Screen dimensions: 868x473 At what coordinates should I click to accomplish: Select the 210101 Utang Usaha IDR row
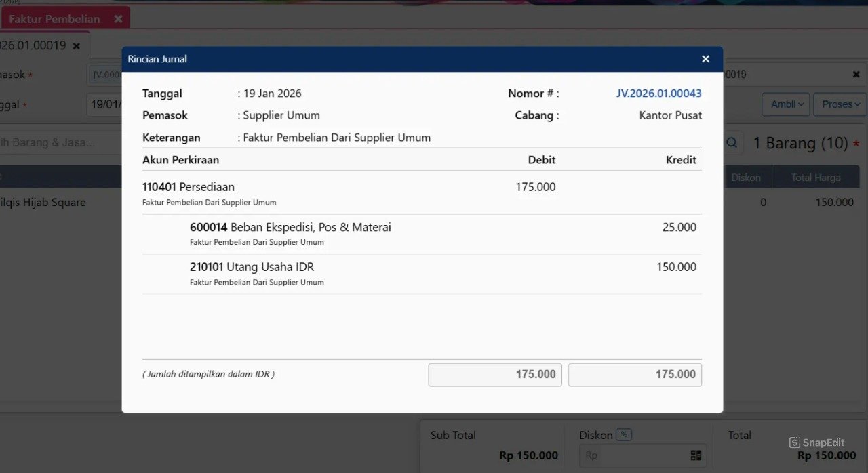[422, 274]
